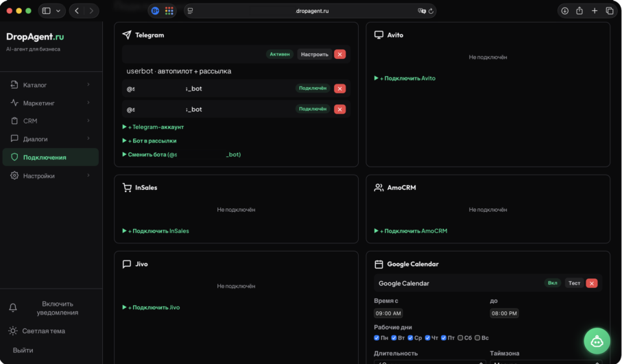Click the page reload icon in address bar
Image resolution: width=622 pixels, height=364 pixels.
pos(431,11)
